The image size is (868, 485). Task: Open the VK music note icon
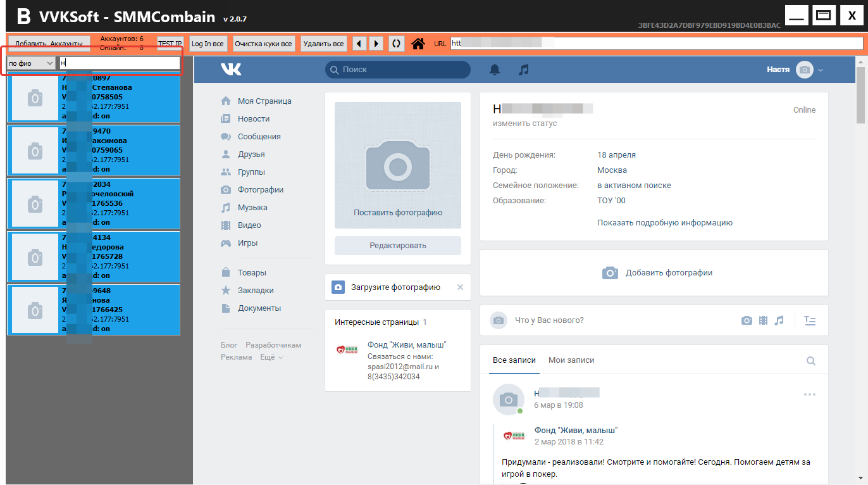coord(523,70)
